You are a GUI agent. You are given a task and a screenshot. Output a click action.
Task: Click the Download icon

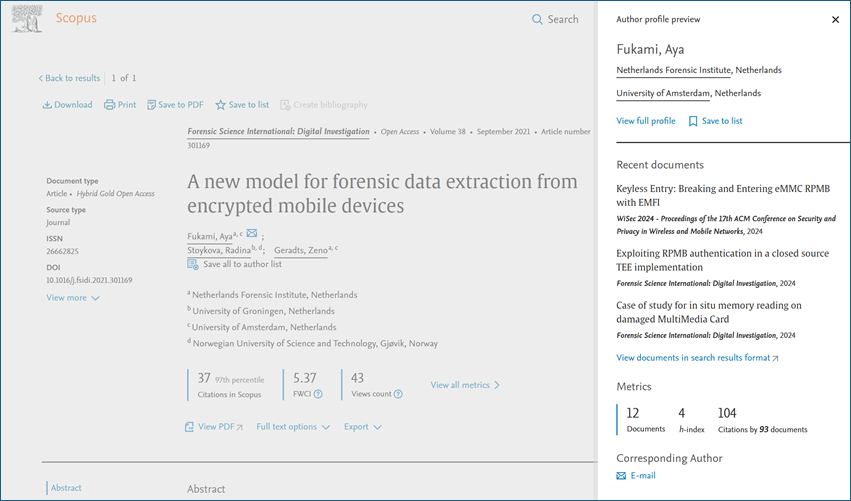coord(47,105)
